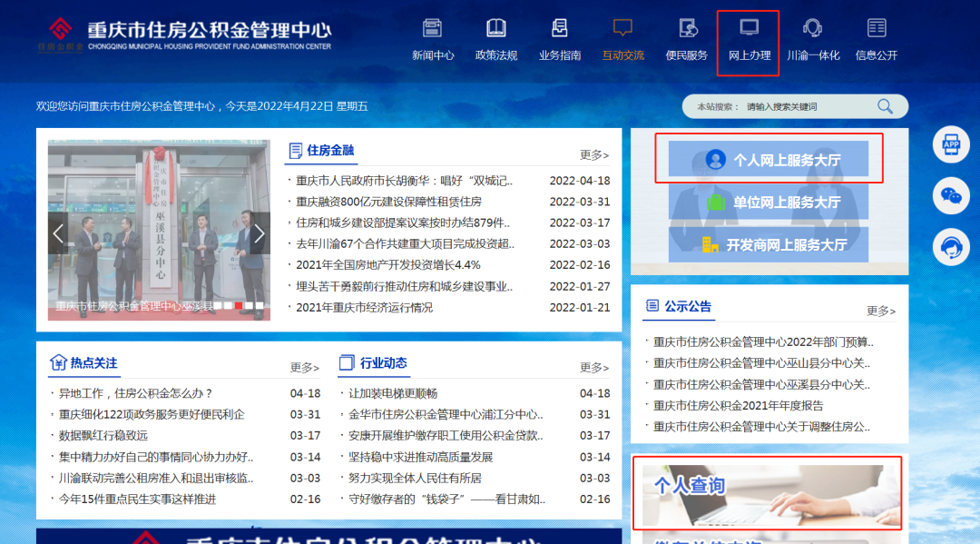
Task: Enter the 单位网上服务大厅 portal
Action: 769,203
